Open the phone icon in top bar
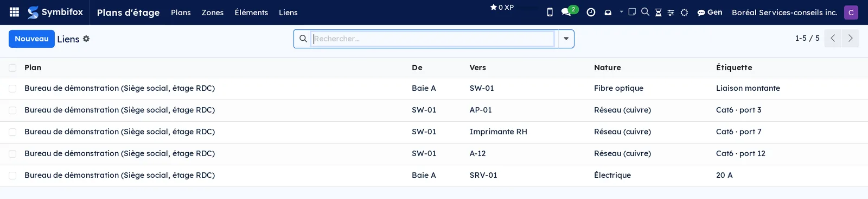This screenshot has width=868, height=199. point(550,12)
